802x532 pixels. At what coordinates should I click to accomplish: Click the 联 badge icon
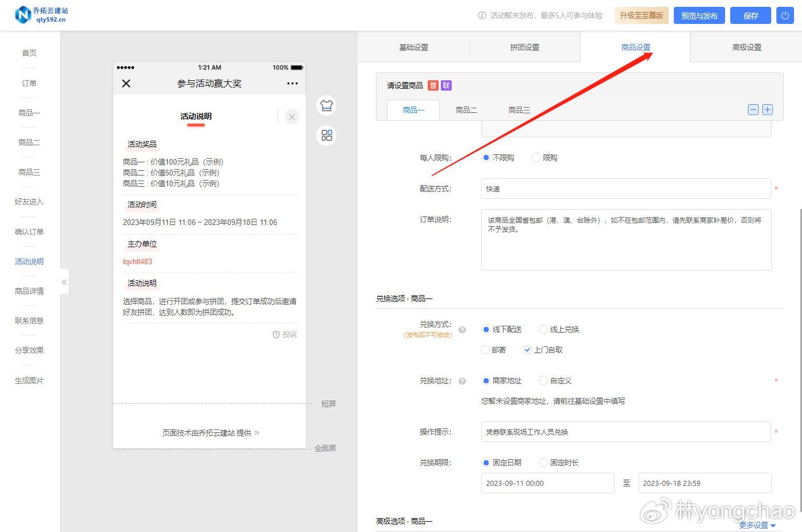[446, 85]
